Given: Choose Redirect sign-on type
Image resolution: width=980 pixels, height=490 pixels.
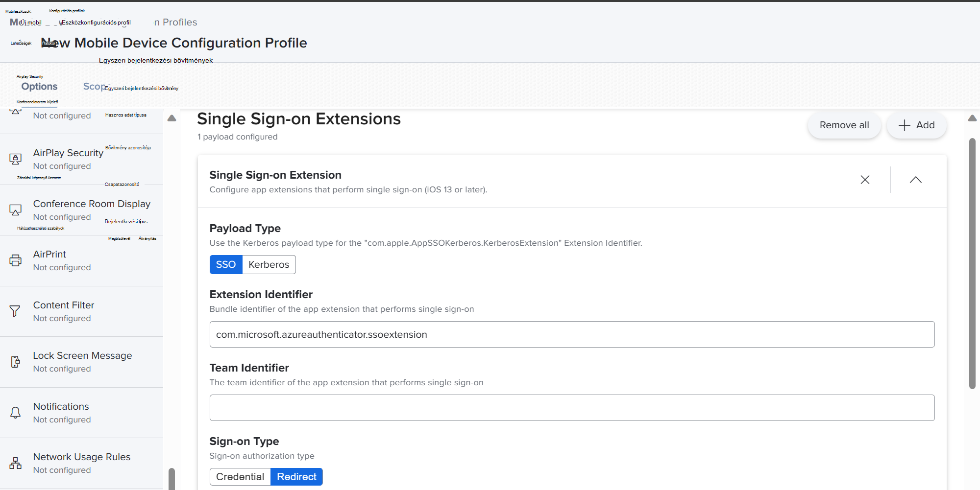Looking at the screenshot, I should click(x=296, y=477).
